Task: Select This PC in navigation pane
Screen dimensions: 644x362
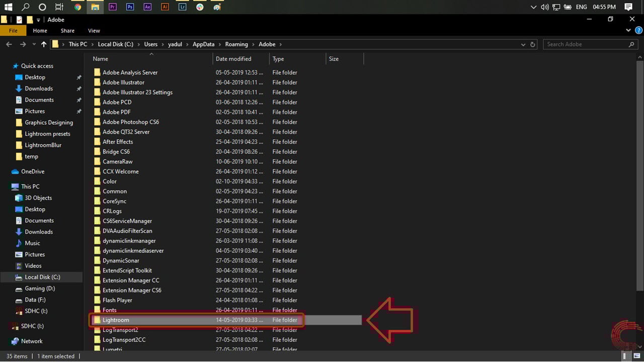Action: click(x=30, y=187)
